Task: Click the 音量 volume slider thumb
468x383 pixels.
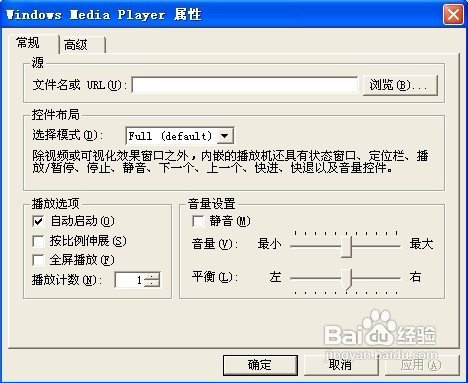Action: [347, 247]
